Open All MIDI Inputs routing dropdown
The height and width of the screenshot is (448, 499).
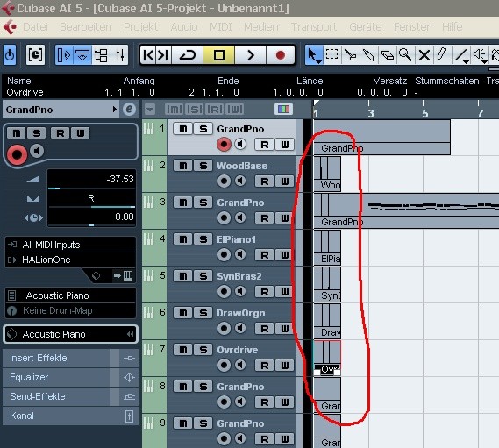[70, 245]
